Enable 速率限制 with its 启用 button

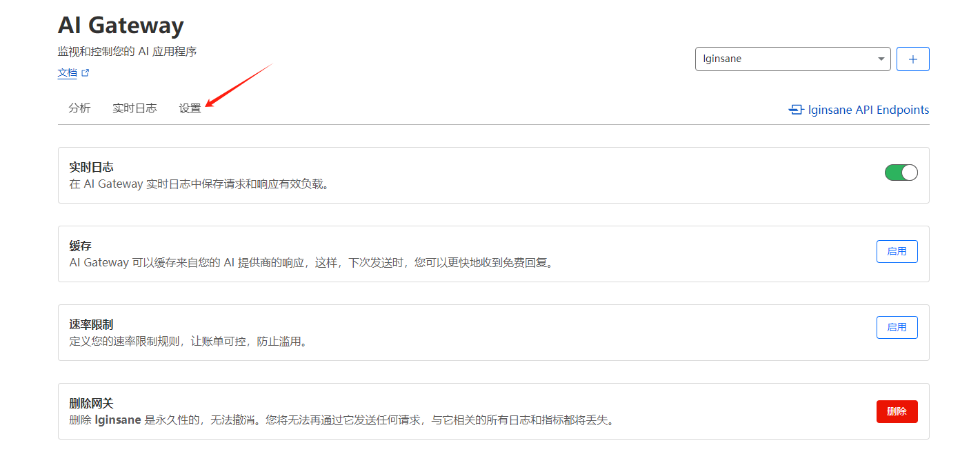click(897, 327)
